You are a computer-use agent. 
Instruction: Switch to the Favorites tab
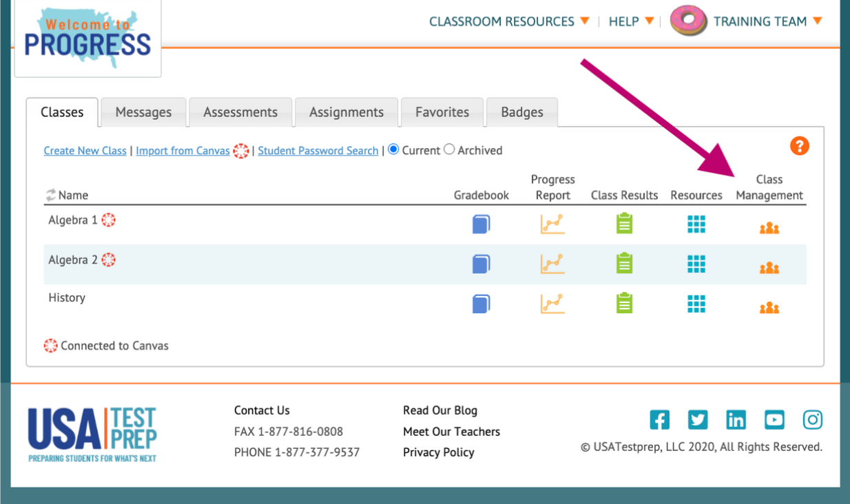pos(442,112)
